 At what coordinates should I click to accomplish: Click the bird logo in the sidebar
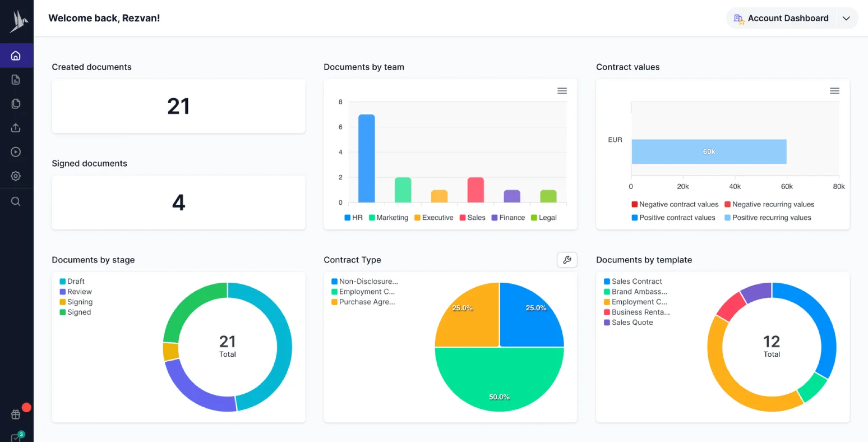[x=19, y=21]
